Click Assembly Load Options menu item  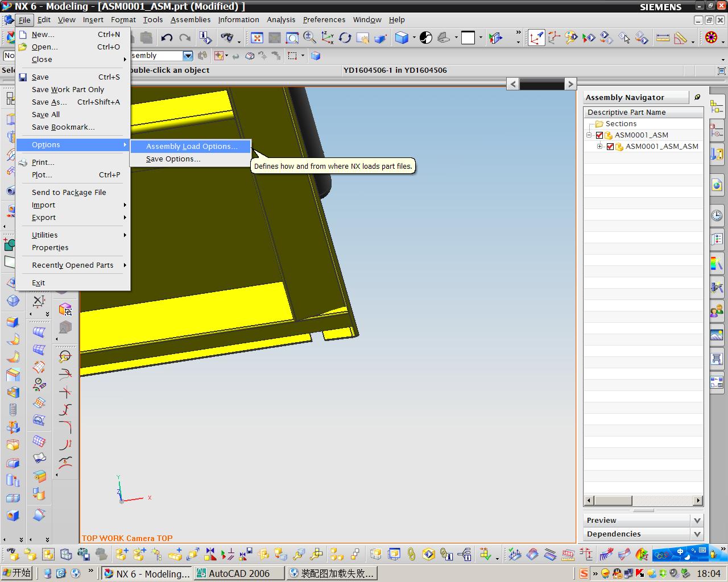point(191,147)
